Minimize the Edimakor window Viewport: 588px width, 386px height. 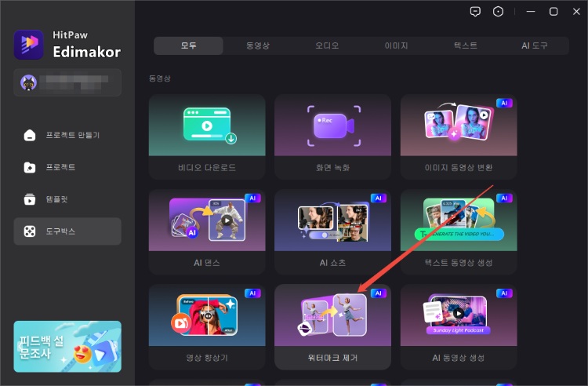(531, 12)
